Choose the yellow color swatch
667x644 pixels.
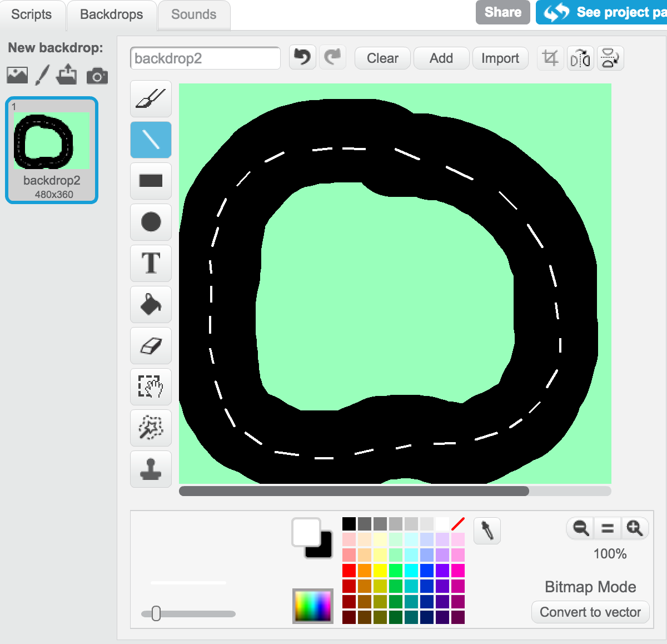coord(380,571)
